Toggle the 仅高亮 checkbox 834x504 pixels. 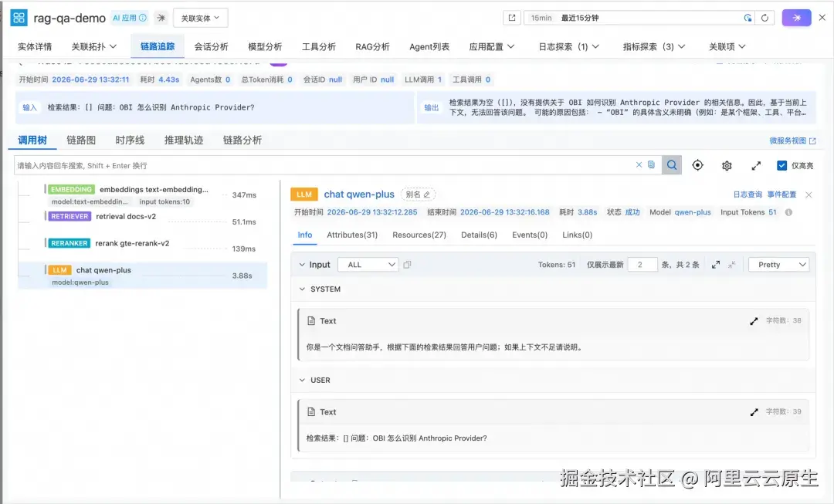[781, 165]
